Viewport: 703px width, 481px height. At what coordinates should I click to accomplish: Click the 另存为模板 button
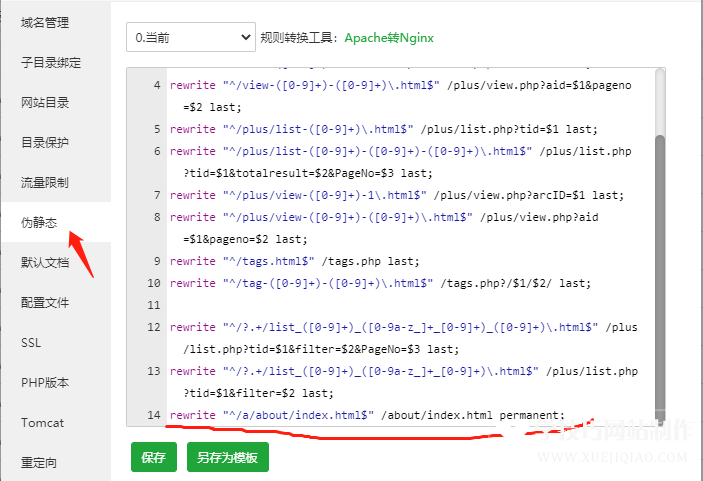pos(227,457)
